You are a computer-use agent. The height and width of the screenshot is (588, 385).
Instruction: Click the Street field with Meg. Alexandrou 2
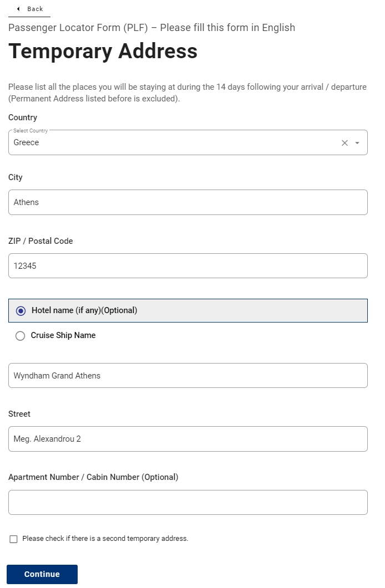[x=188, y=439]
